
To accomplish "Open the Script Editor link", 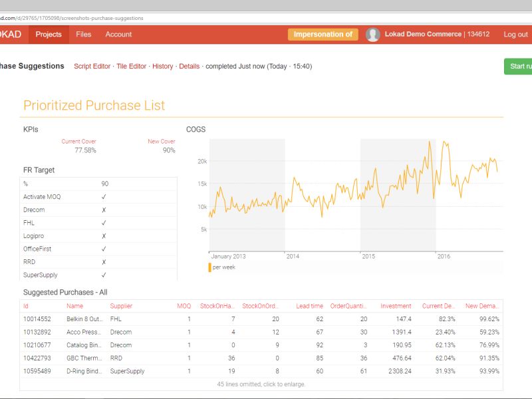I will (92, 66).
